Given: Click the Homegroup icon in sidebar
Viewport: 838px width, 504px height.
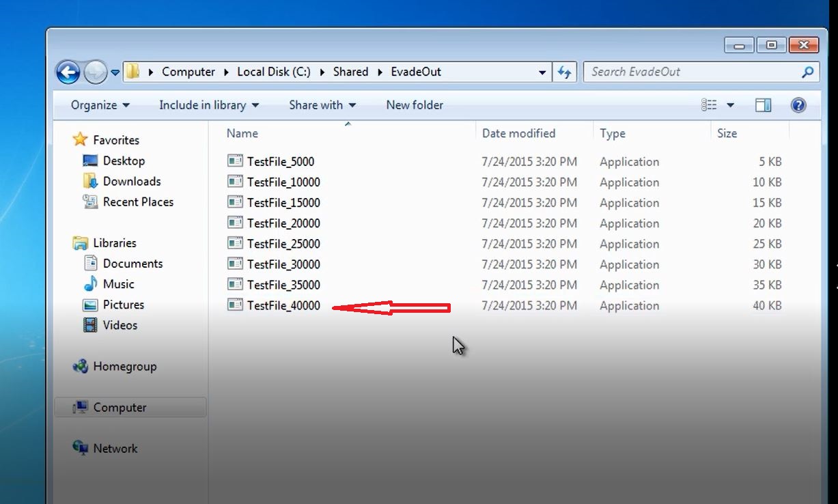Looking at the screenshot, I should 81,367.
